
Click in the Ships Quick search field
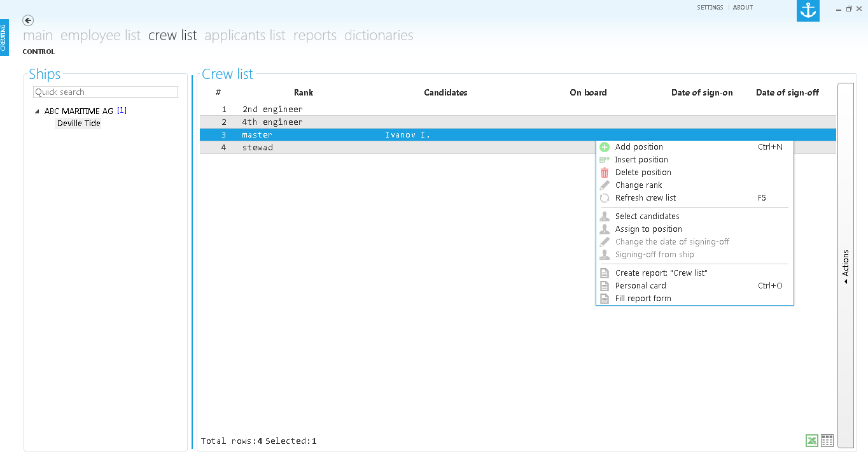[x=106, y=92]
